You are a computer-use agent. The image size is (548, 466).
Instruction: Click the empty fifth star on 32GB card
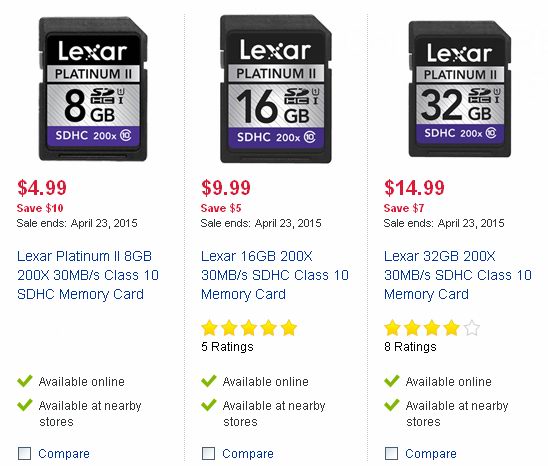pos(471,328)
